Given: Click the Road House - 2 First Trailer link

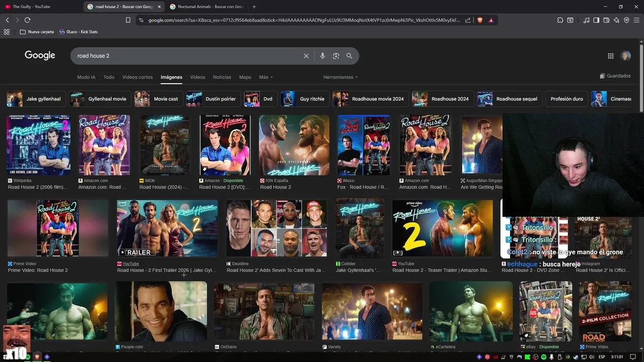Looking at the screenshot, I should (x=166, y=270).
